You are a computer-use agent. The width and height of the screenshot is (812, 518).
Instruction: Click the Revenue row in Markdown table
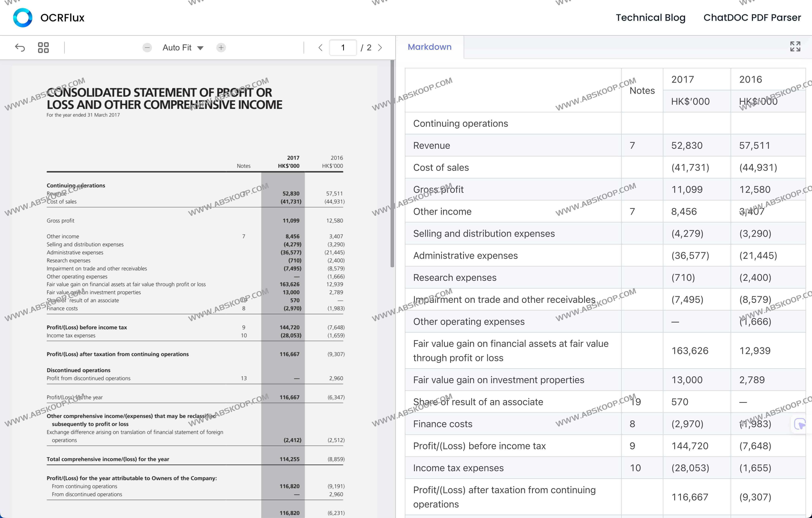432,145
